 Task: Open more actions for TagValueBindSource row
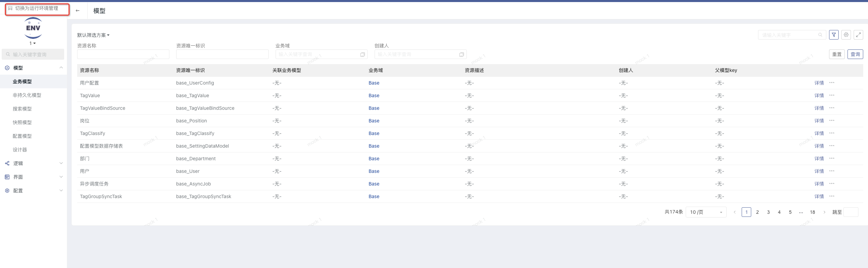pos(832,108)
